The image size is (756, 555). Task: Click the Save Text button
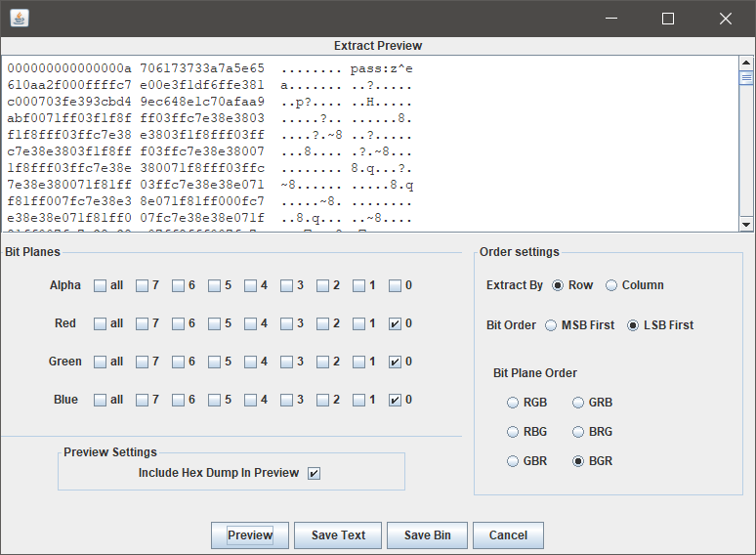(338, 535)
